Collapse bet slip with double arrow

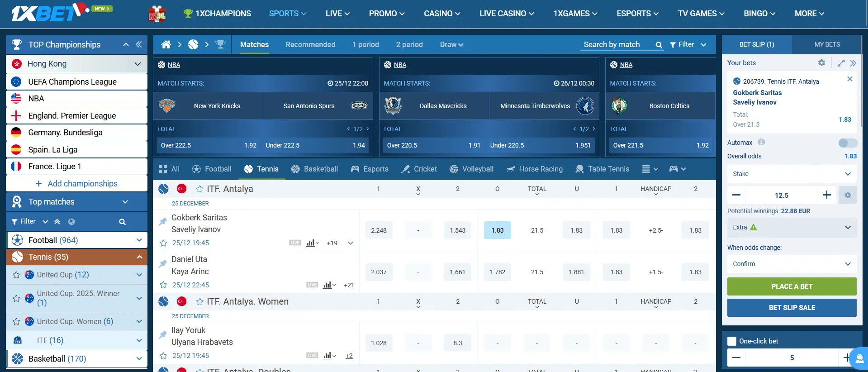coord(853,63)
